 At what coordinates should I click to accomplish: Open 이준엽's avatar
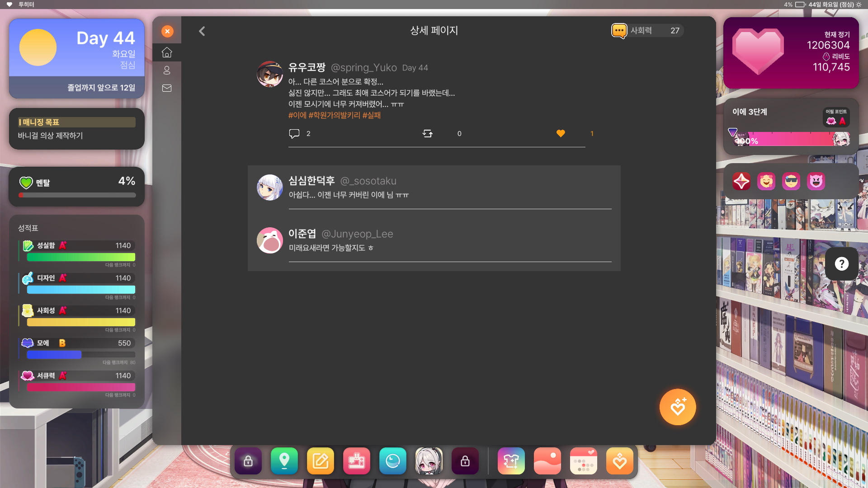point(270,240)
